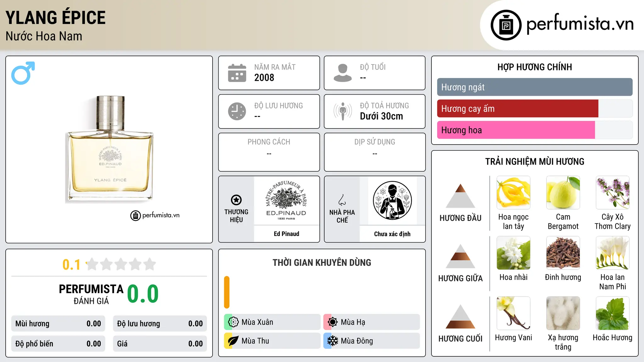The image size is (644, 362).
Task: Select the freesia note image
Action: [x=613, y=253]
